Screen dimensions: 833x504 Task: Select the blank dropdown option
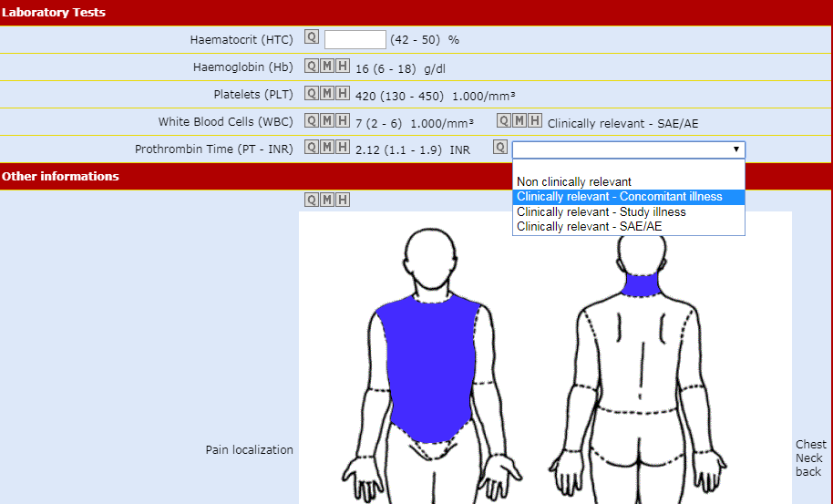[629, 167]
